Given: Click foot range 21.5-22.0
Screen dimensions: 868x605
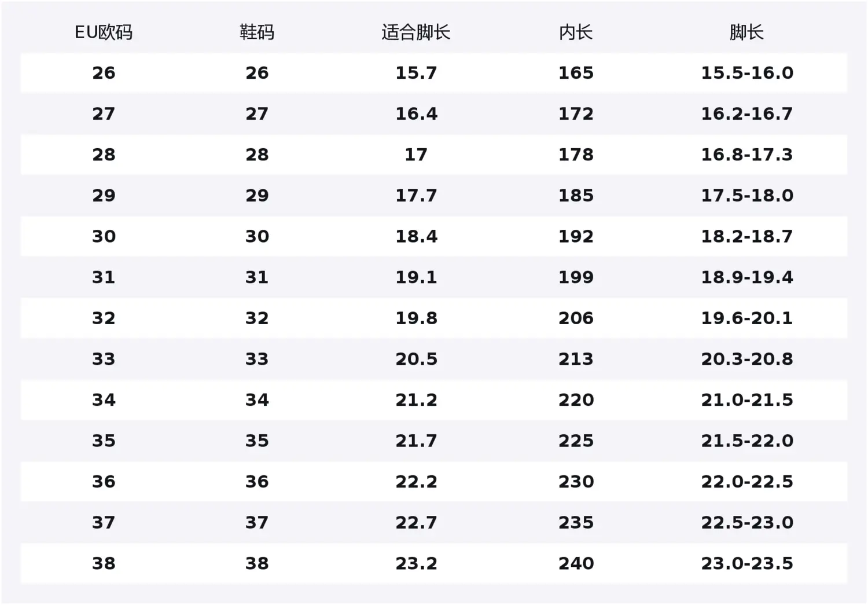Looking at the screenshot, I should click(747, 441).
